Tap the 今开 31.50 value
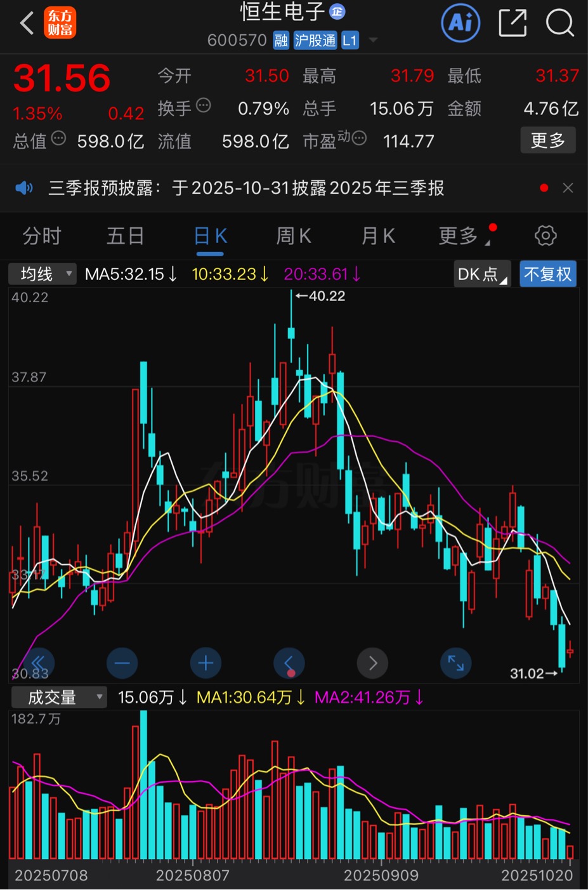Image resolution: width=588 pixels, height=890 pixels. [x=267, y=76]
